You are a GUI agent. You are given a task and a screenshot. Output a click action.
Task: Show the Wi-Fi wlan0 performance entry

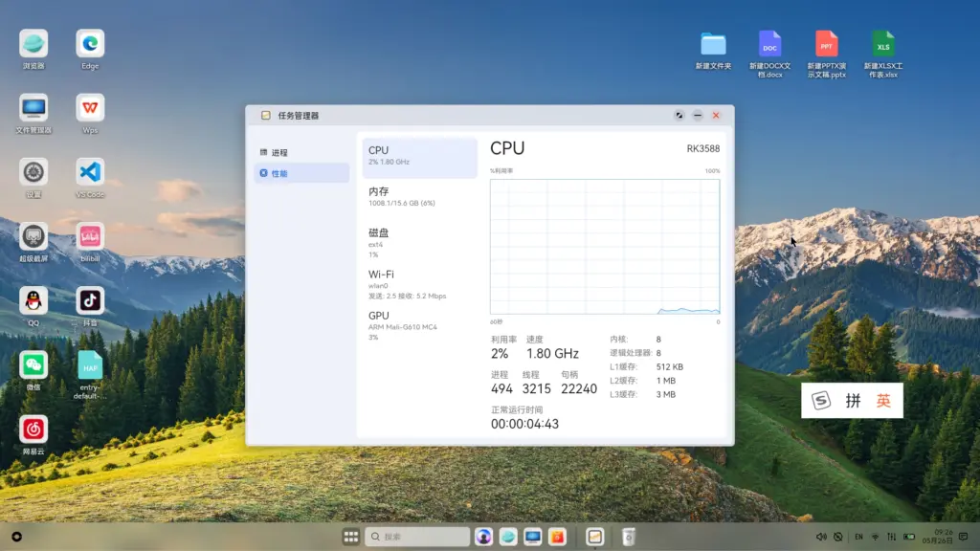(419, 284)
